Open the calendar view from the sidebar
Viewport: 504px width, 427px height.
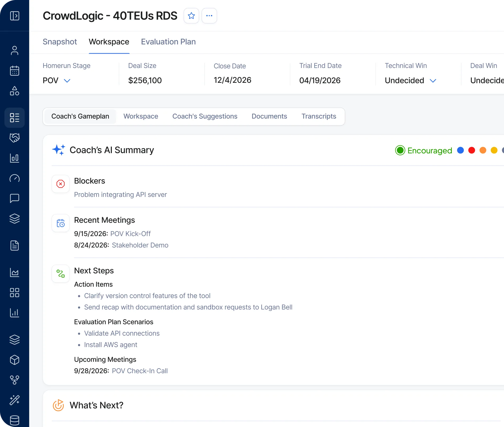(x=15, y=71)
